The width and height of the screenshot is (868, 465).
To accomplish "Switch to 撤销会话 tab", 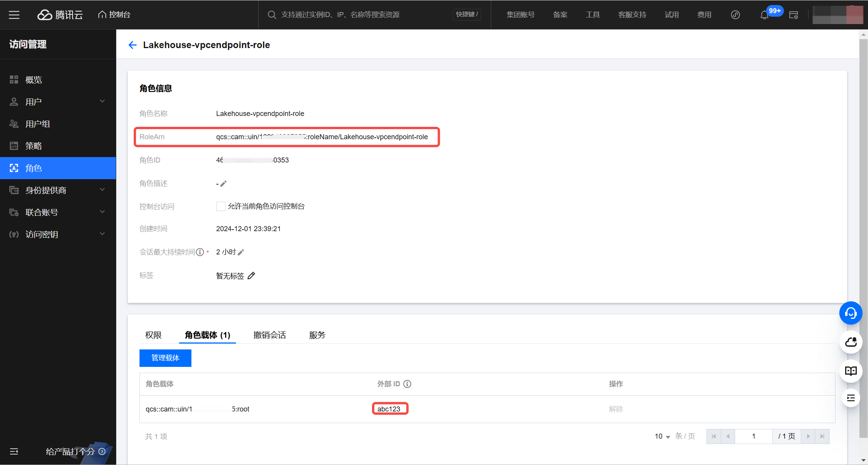I will tap(270, 335).
